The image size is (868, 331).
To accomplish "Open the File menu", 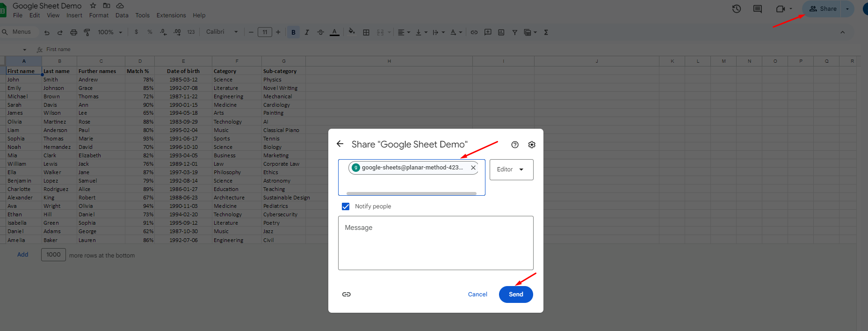I will point(18,15).
